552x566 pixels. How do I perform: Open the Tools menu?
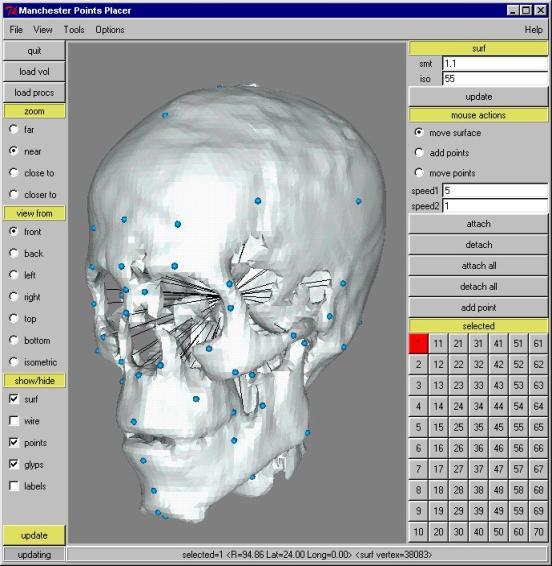pyautogui.click(x=74, y=30)
